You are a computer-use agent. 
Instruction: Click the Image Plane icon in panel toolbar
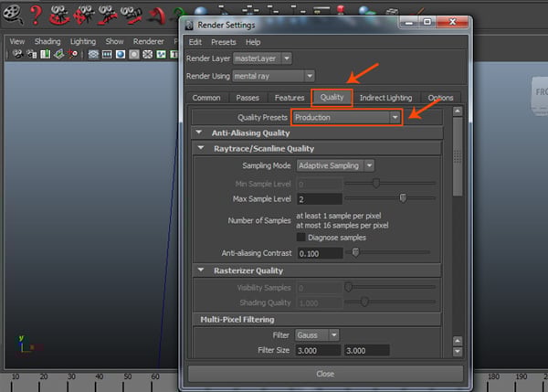[58, 54]
